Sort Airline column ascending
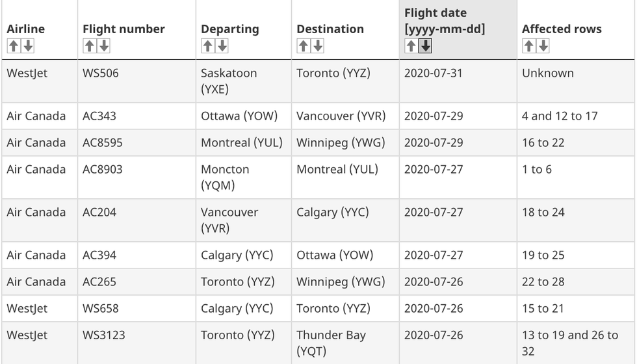637x364 pixels. 13,46
